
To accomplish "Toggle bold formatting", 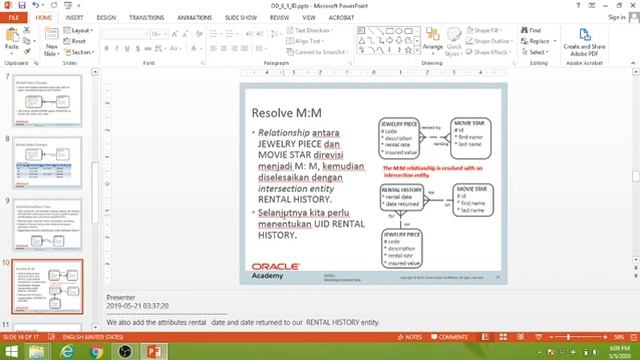I will coord(107,49).
